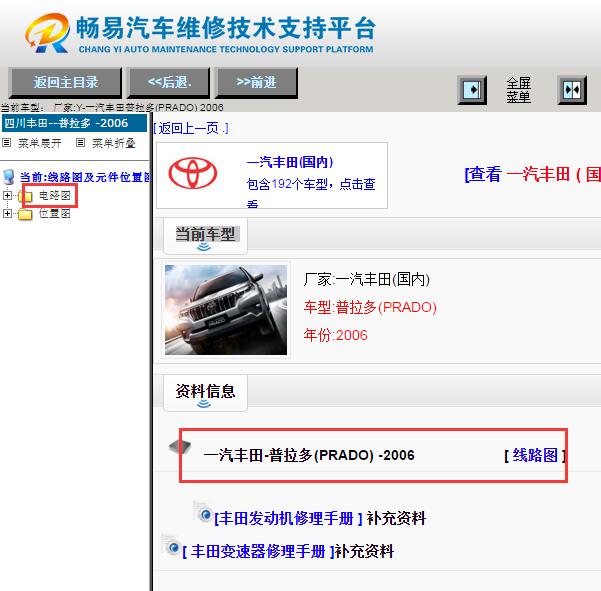
Task: Open the 查看 一汽丰田 link at right
Action: point(533,174)
